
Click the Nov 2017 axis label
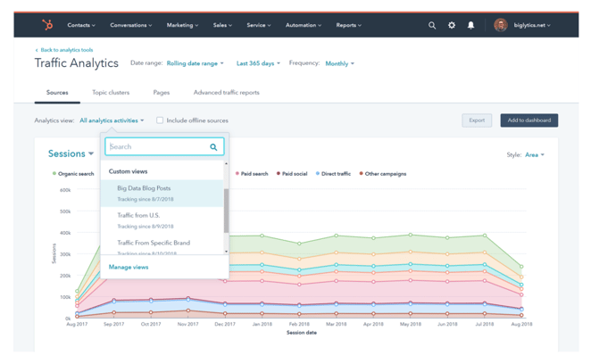[x=187, y=325]
